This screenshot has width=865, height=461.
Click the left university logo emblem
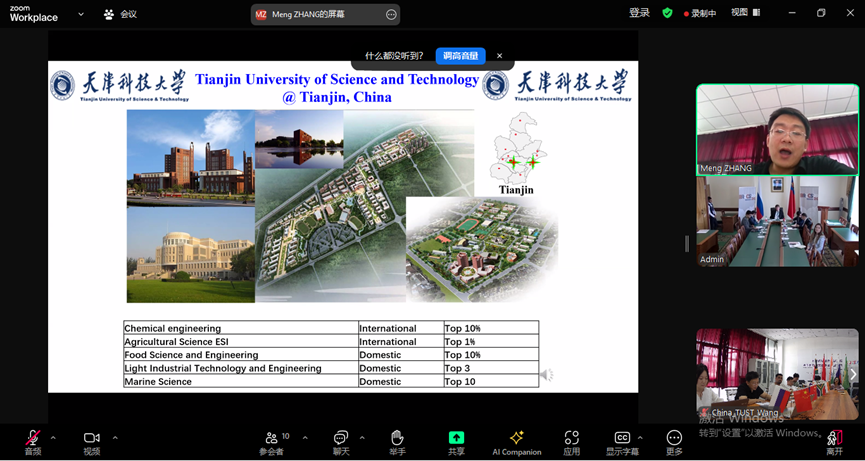tap(62, 85)
